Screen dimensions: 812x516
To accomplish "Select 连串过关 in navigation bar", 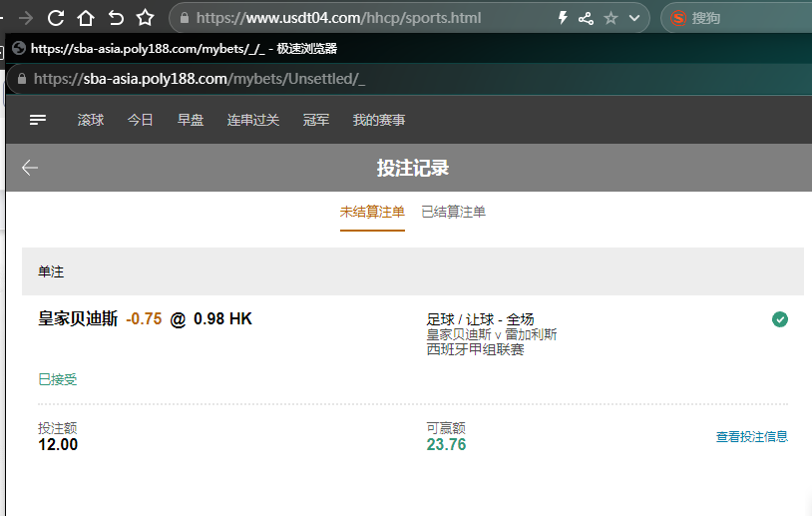I will 253,120.
